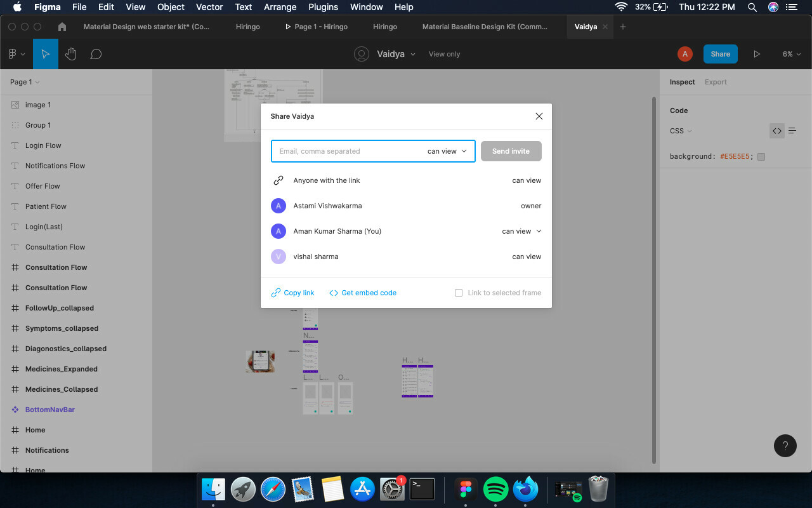The height and width of the screenshot is (508, 812).
Task: Open Finder from the dock
Action: pos(213,489)
